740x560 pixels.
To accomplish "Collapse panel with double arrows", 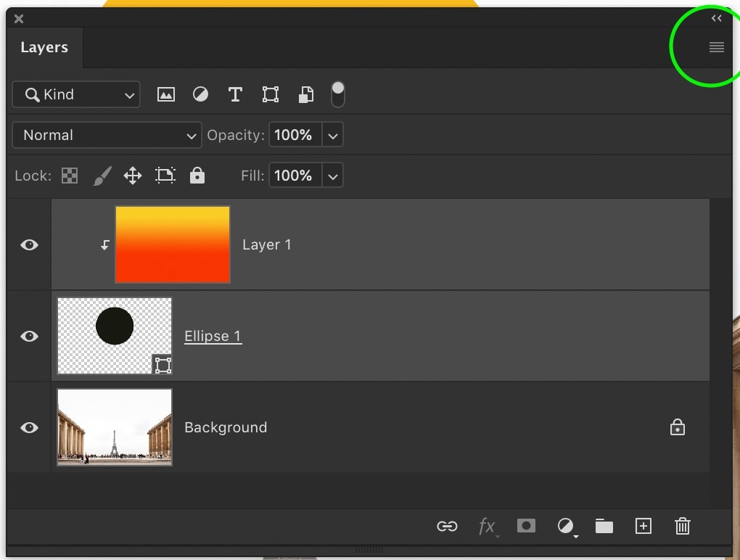I will 716,18.
